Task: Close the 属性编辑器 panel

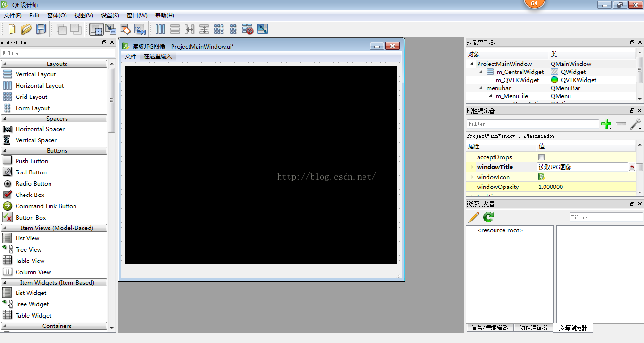Action: 640,111
